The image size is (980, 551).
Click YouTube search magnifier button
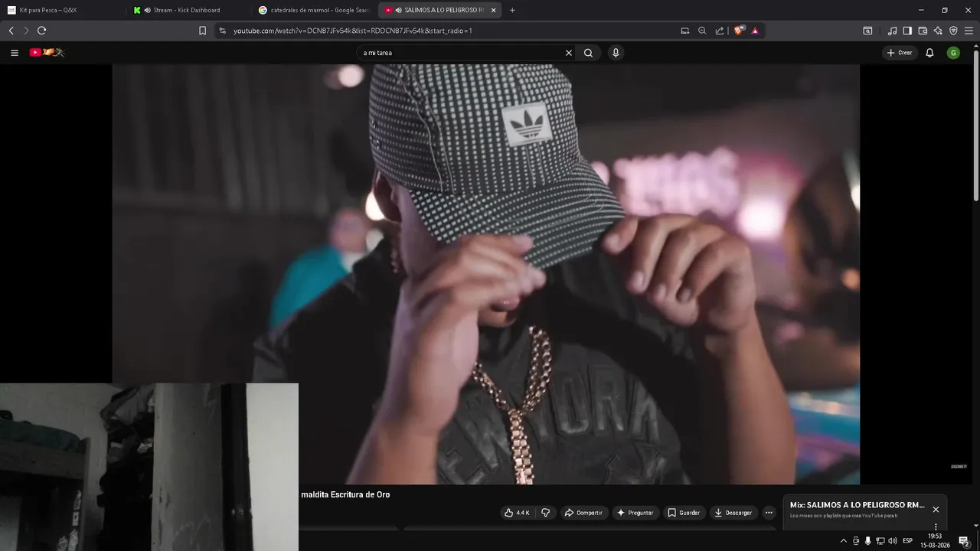point(588,53)
